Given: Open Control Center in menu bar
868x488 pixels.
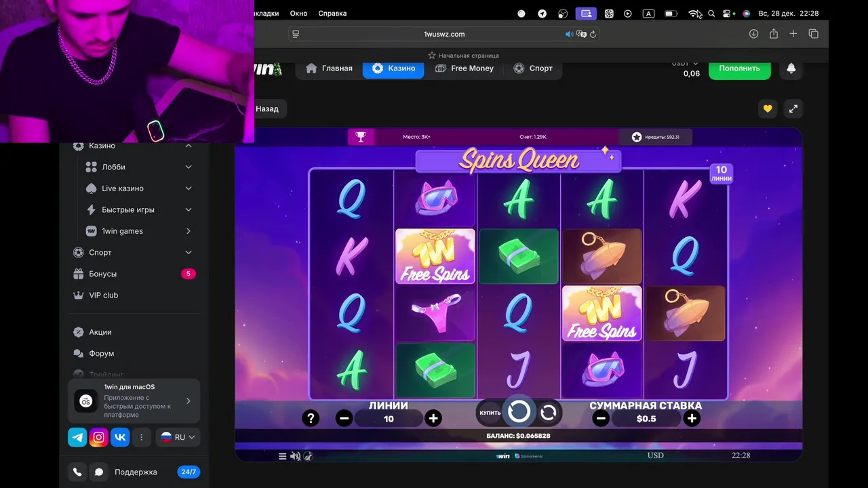Looking at the screenshot, I should (728, 14).
